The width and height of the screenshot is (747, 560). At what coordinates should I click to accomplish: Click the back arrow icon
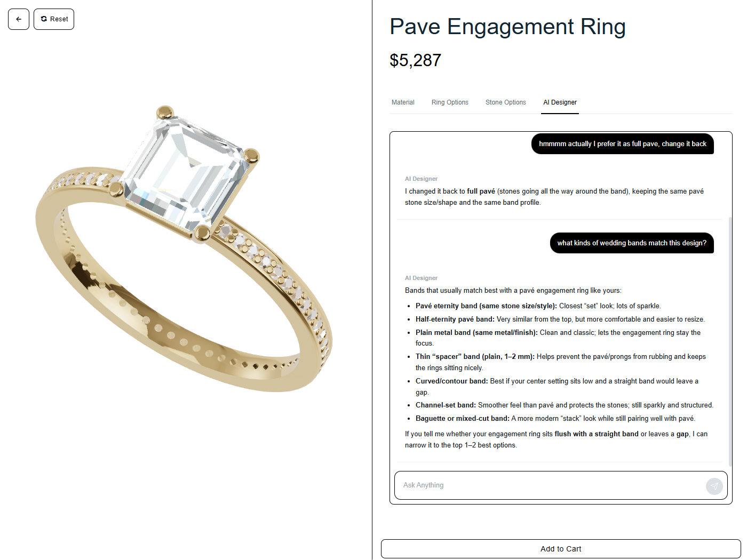click(19, 19)
